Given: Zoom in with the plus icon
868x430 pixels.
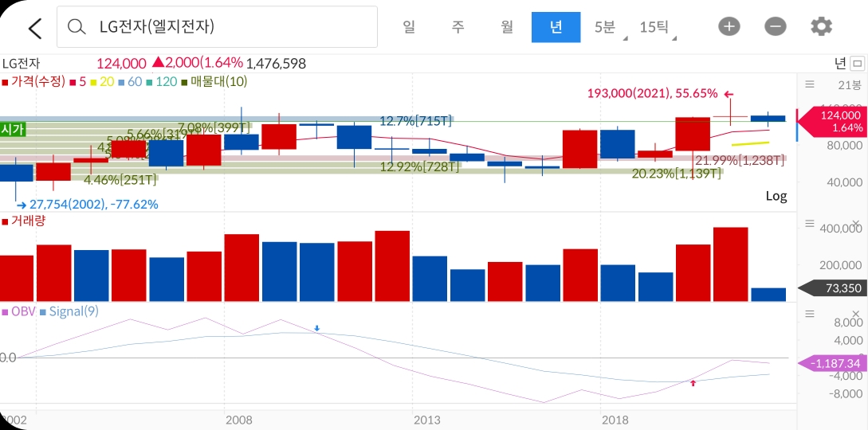Looking at the screenshot, I should tap(729, 26).
